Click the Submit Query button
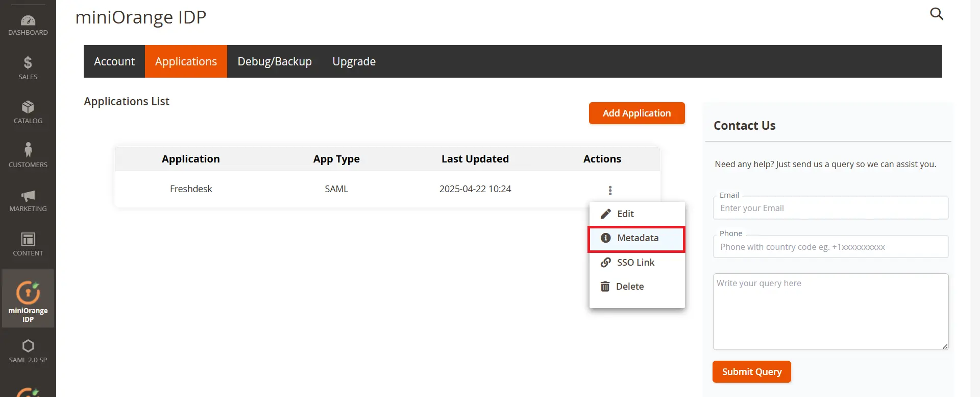Image resolution: width=980 pixels, height=397 pixels. [x=751, y=371]
